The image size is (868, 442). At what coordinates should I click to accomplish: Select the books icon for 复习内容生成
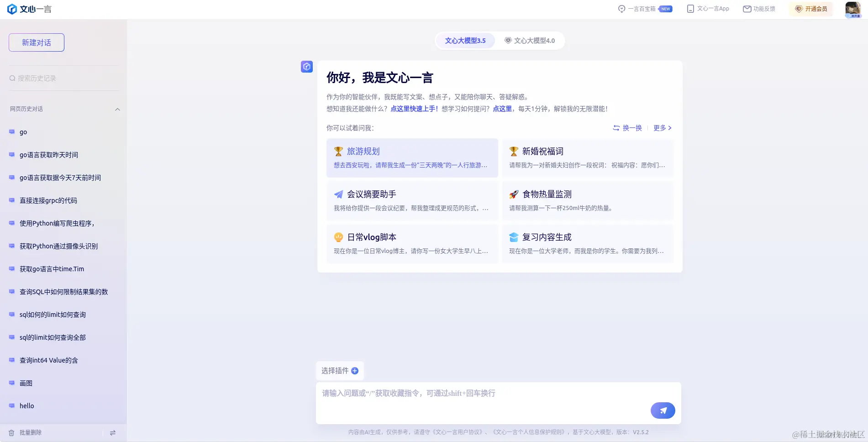(x=514, y=237)
